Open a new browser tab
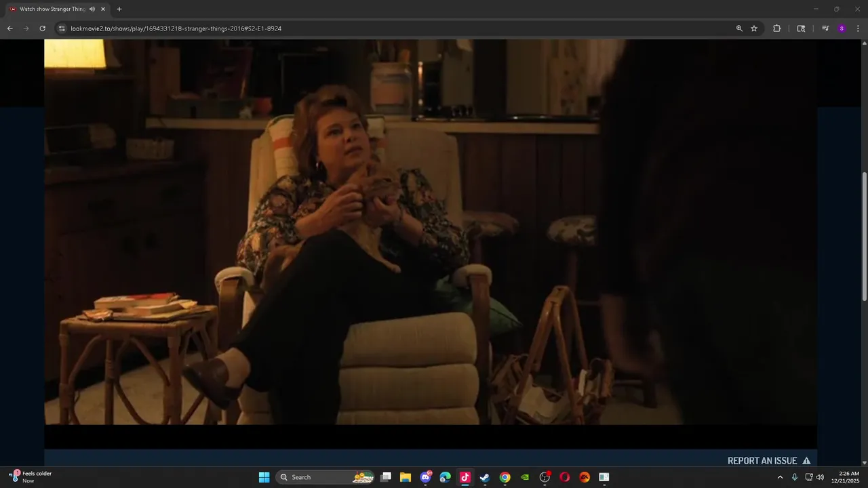Viewport: 868px width, 488px height. tap(119, 9)
